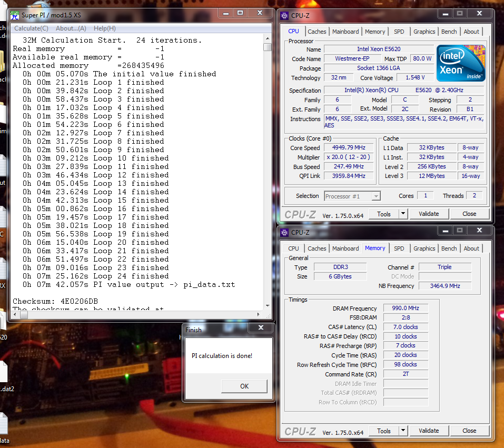
Task: Click the Core Speed value 4949.79 MHz
Action: (349, 147)
